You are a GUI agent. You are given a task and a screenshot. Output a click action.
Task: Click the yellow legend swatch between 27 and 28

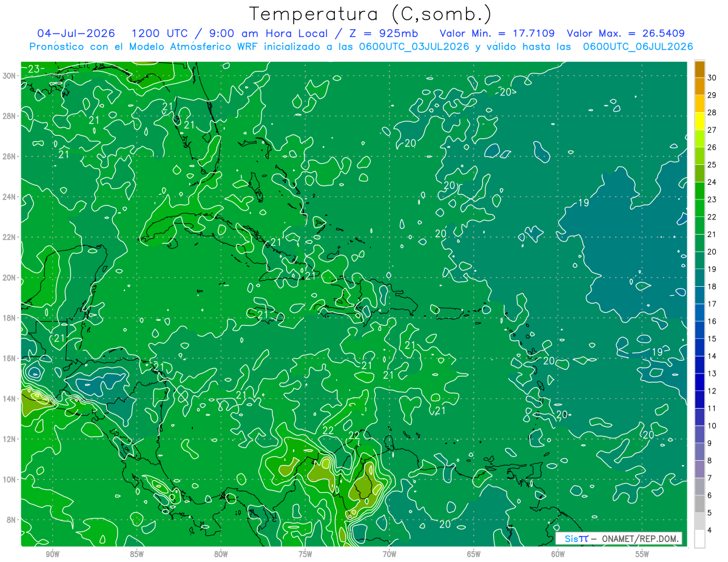[x=699, y=121]
